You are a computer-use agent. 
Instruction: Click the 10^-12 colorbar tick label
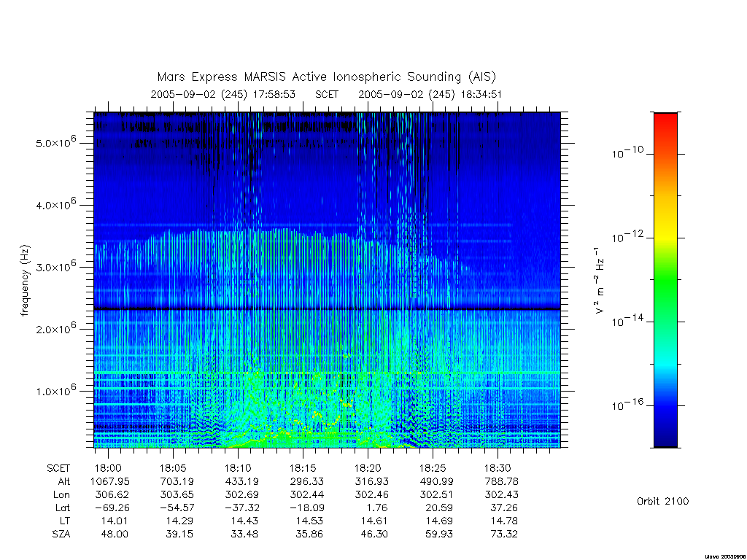pyautogui.click(x=627, y=236)
